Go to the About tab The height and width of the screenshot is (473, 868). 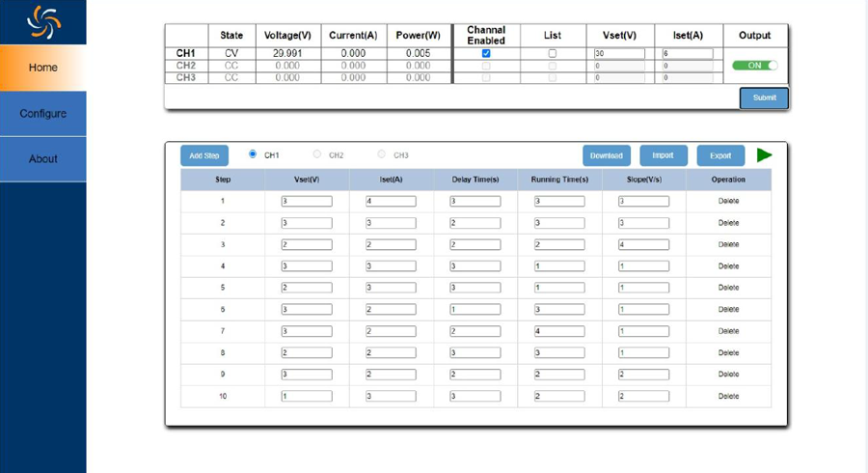tap(43, 159)
